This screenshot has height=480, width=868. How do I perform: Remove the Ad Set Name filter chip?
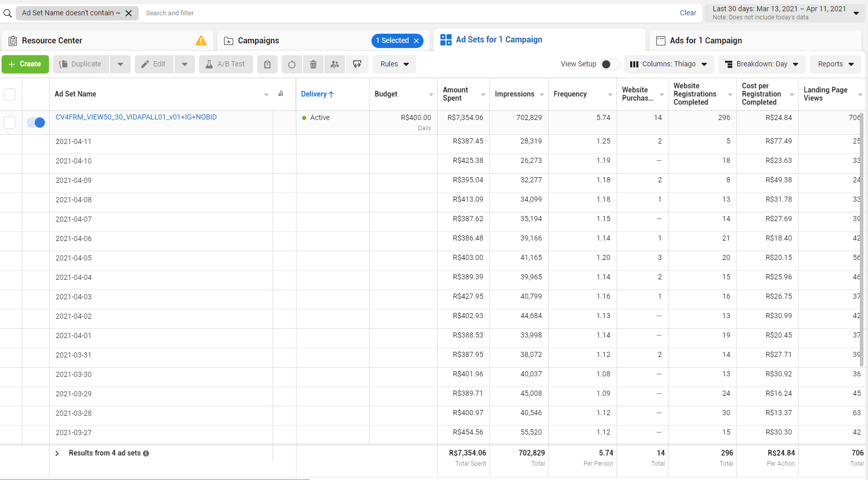[129, 13]
